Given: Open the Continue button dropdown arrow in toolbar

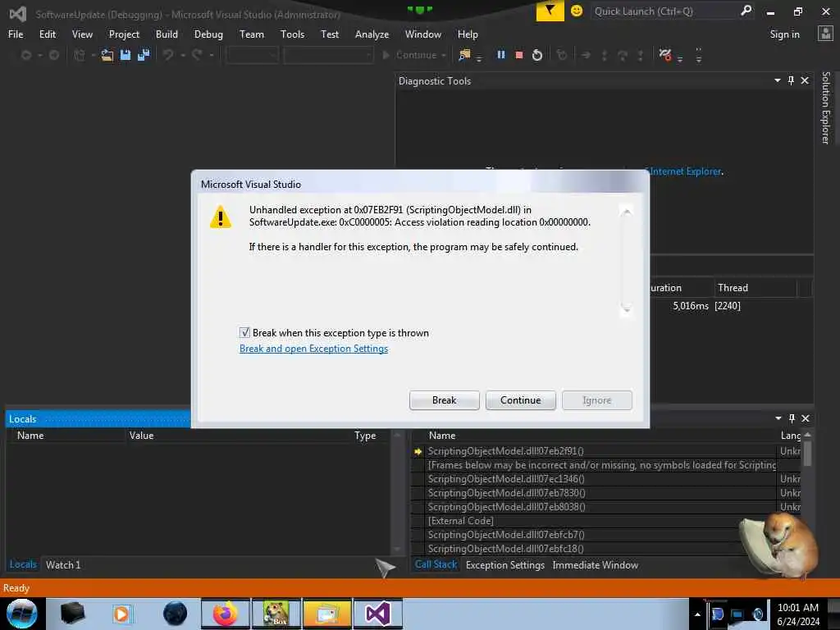Looking at the screenshot, I should point(444,55).
